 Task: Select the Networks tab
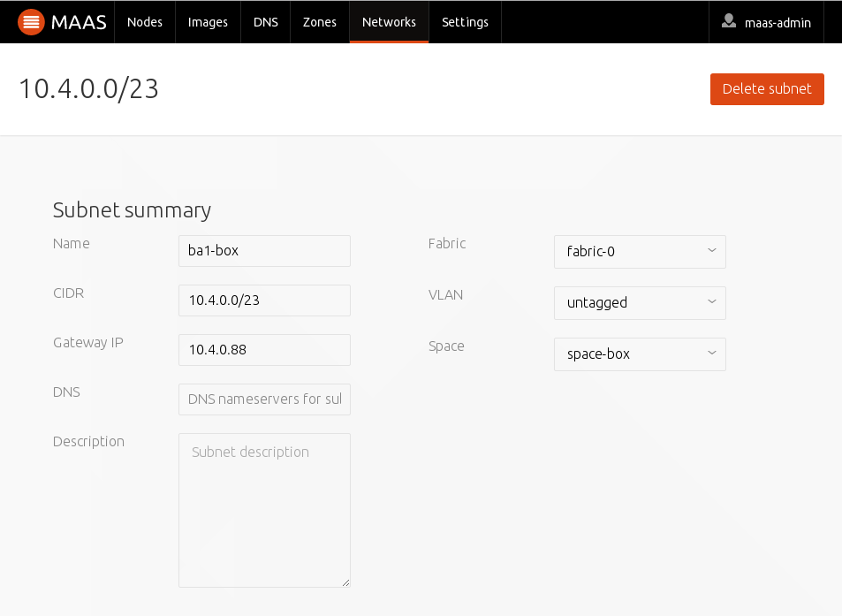click(x=390, y=22)
